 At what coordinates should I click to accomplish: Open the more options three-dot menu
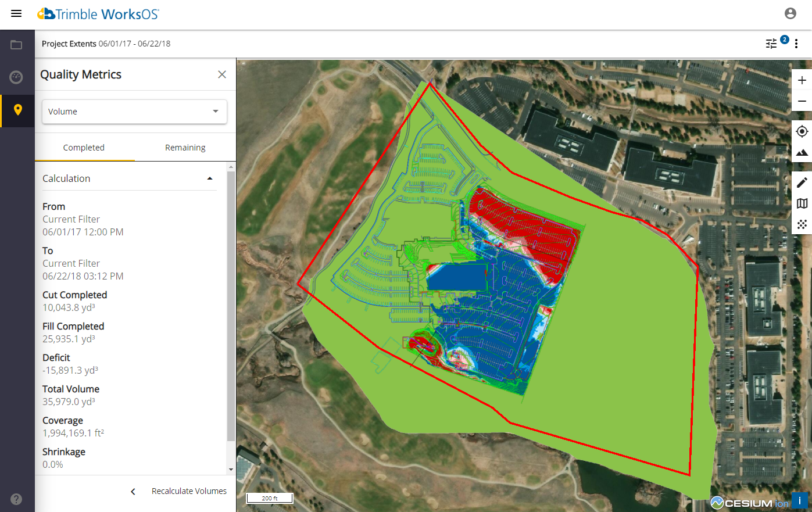pos(796,44)
